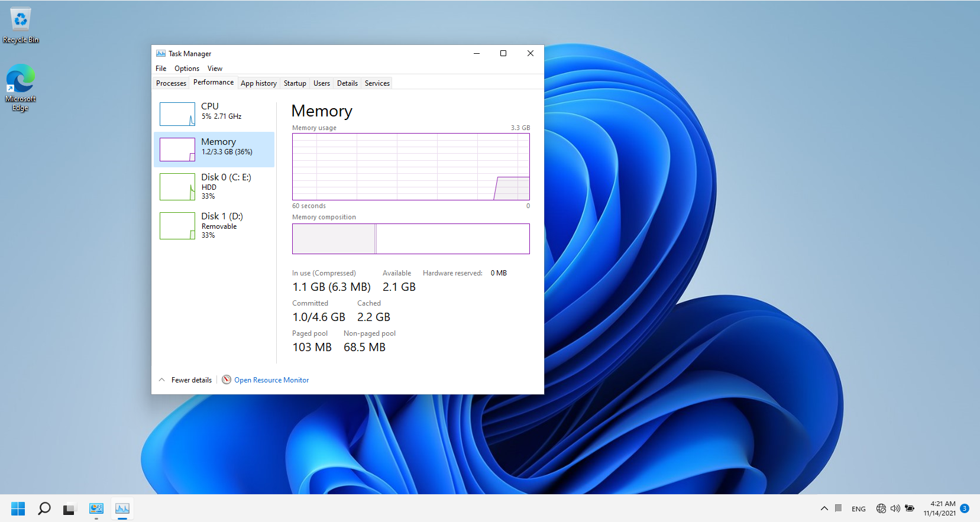Select Disk 1 (D:) Removable item
This screenshot has width=980, height=522.
point(214,225)
